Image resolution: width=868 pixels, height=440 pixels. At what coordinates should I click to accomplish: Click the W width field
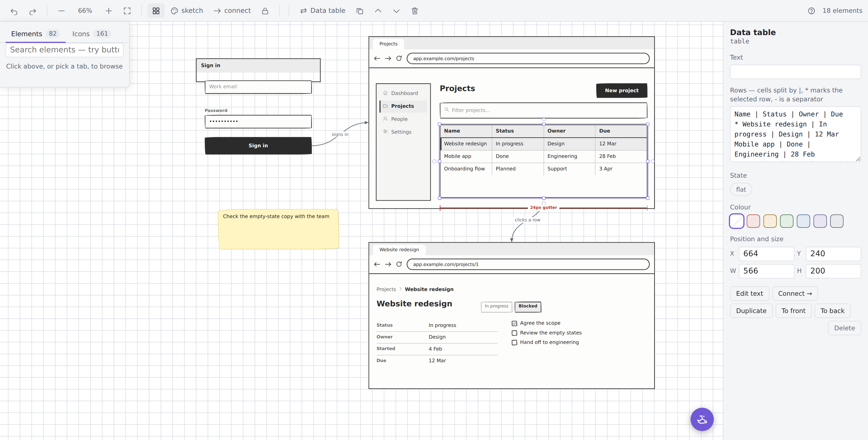tap(766, 271)
